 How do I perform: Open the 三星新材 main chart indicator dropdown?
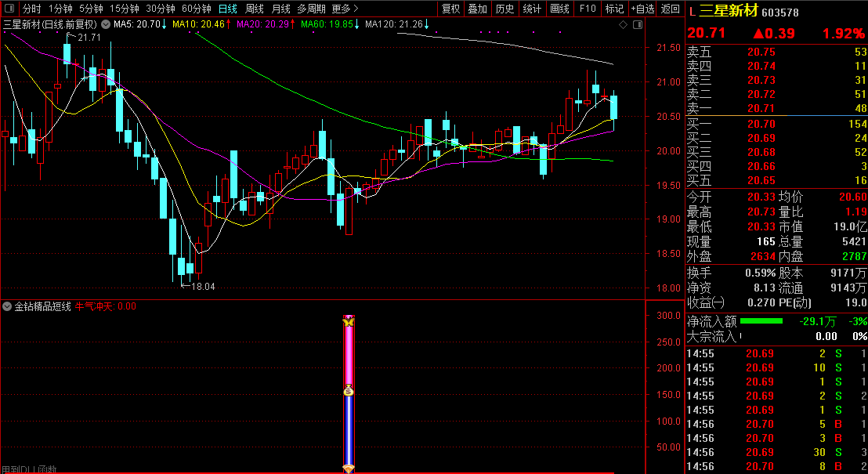pos(105,24)
